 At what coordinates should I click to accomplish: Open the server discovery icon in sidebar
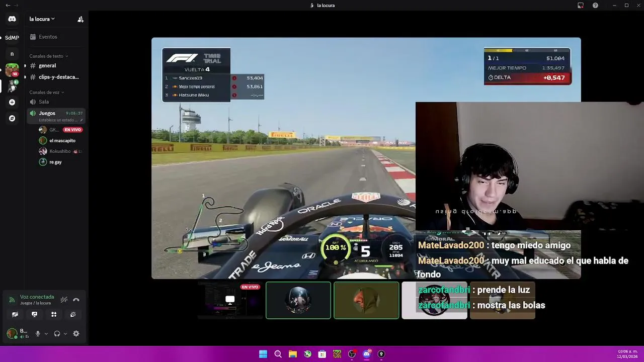(x=12, y=118)
